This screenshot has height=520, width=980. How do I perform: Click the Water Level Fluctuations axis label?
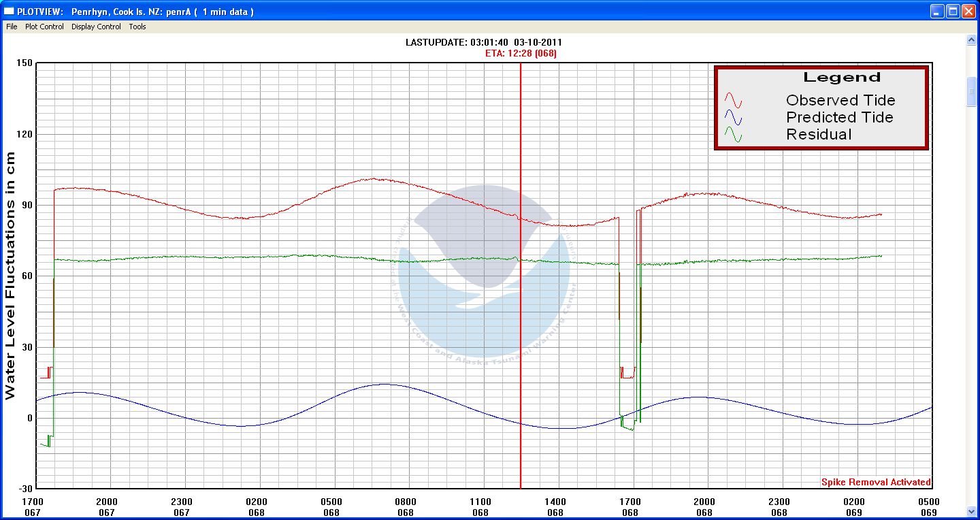[10, 275]
